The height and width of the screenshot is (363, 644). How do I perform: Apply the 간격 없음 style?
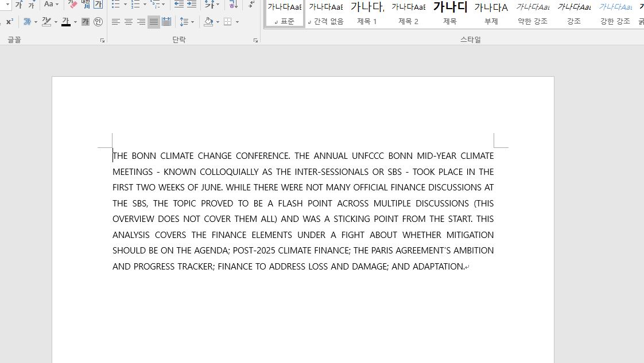(x=325, y=14)
